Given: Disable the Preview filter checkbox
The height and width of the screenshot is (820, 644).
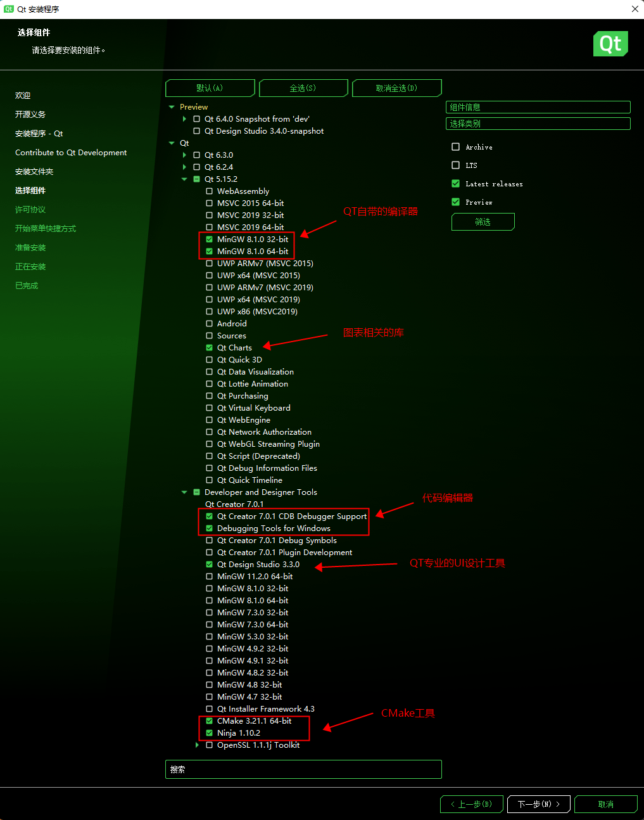Looking at the screenshot, I should pyautogui.click(x=455, y=202).
